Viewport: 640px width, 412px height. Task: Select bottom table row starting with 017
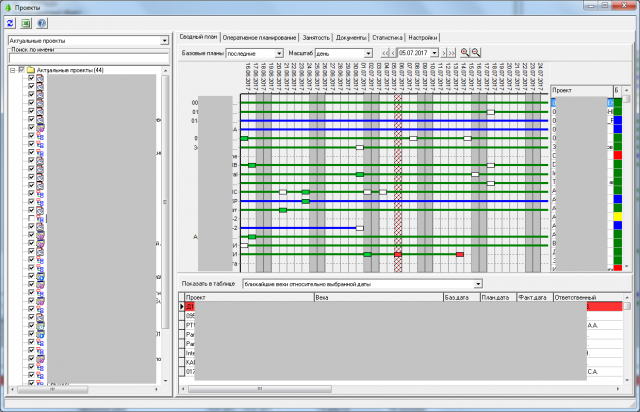pos(401,372)
